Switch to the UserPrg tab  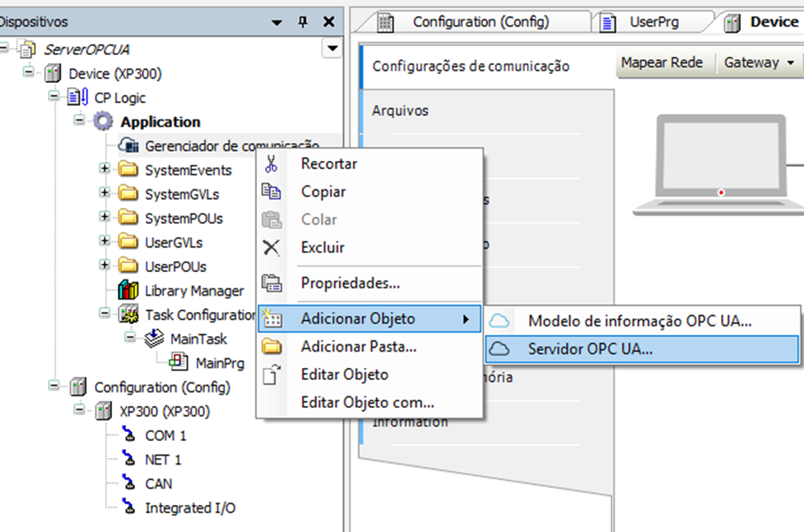point(653,22)
